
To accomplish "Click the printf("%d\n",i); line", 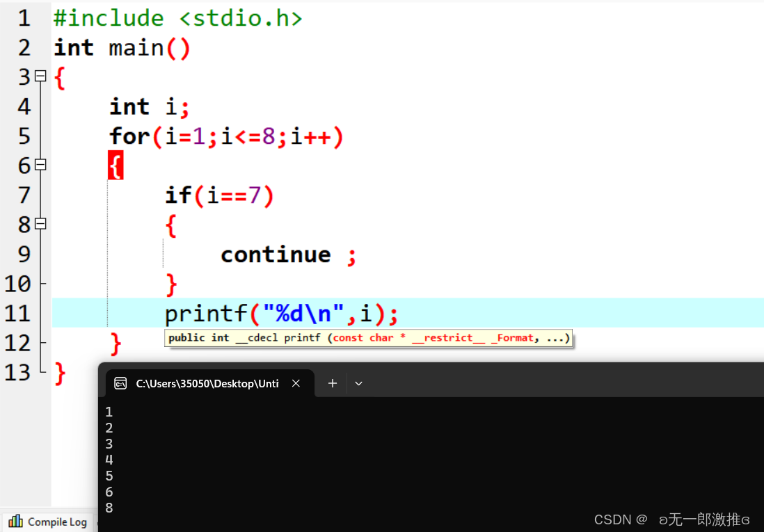I will point(282,314).
